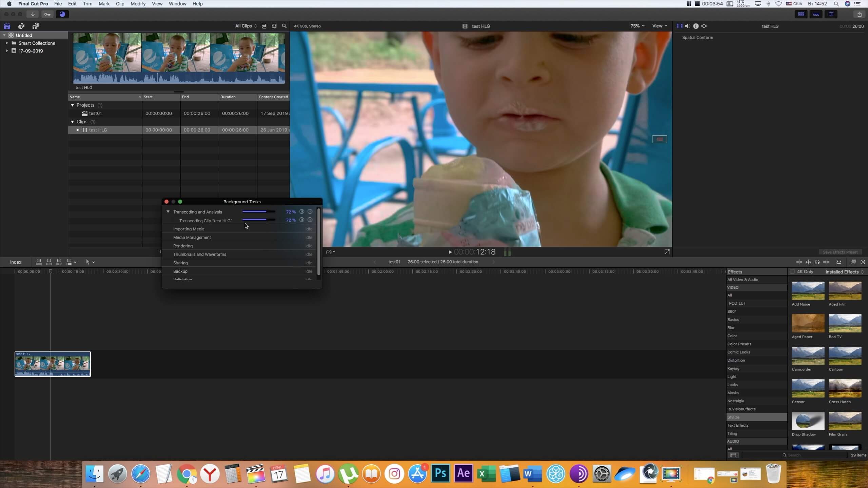Image resolution: width=868 pixels, height=488 pixels.
Task: Click the Transcoding Clip "test HLG" progress bar
Action: [x=259, y=220]
